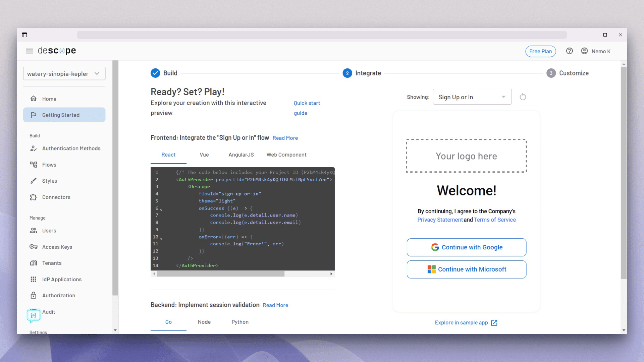This screenshot has width=644, height=362.
Task: Click the Authorization lock icon
Action: click(x=34, y=295)
